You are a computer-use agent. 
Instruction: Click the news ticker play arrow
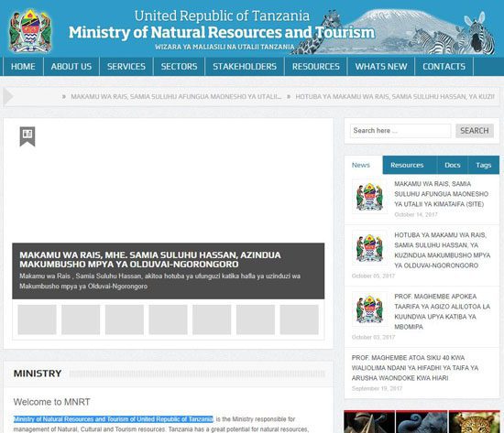click(8, 96)
